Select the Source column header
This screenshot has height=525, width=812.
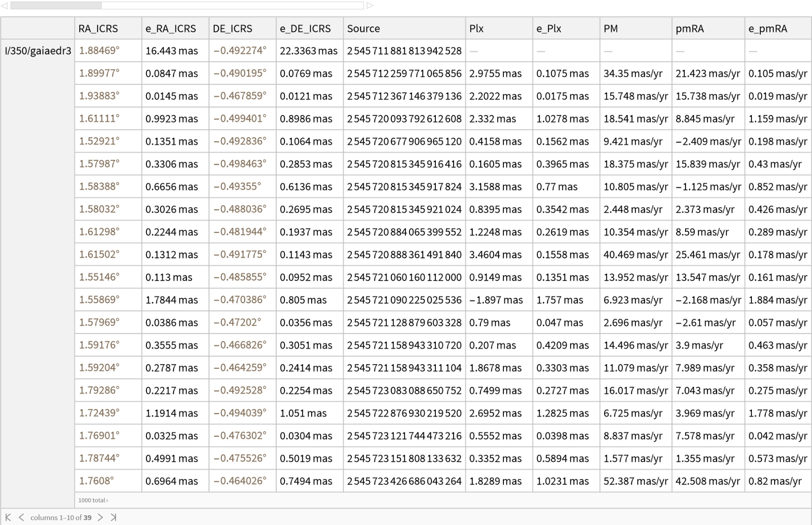[363, 28]
